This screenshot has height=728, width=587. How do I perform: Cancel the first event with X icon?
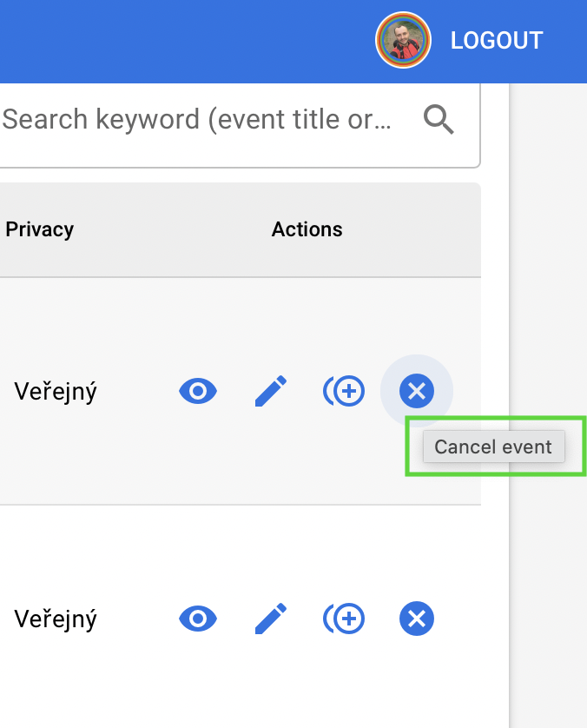[417, 391]
